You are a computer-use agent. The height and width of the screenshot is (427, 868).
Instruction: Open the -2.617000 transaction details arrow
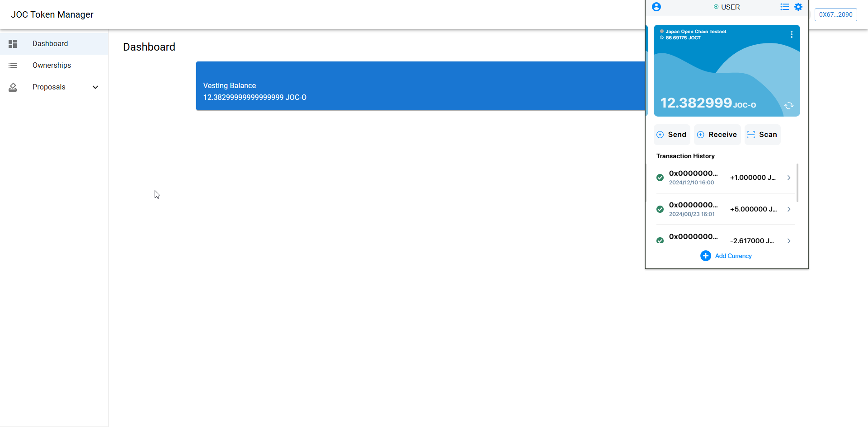pyautogui.click(x=789, y=241)
